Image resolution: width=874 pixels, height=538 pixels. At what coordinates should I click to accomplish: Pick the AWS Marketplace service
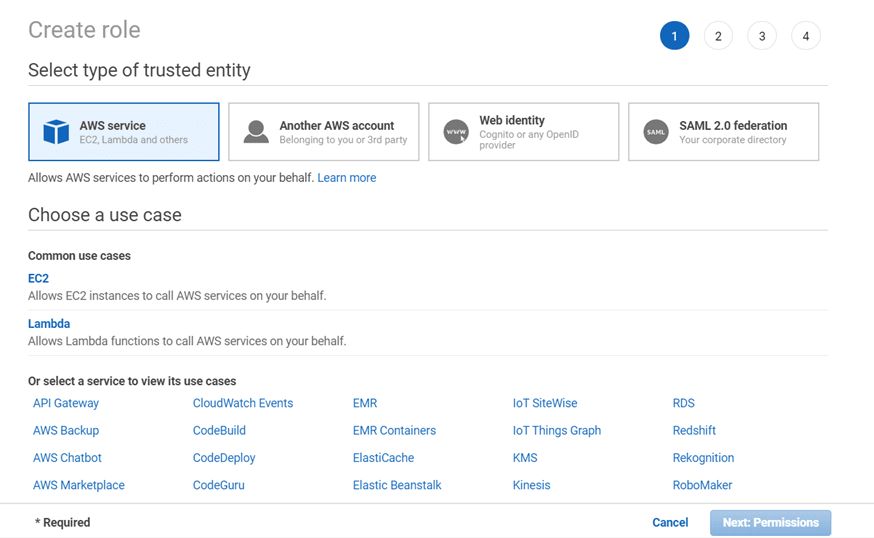pos(79,485)
